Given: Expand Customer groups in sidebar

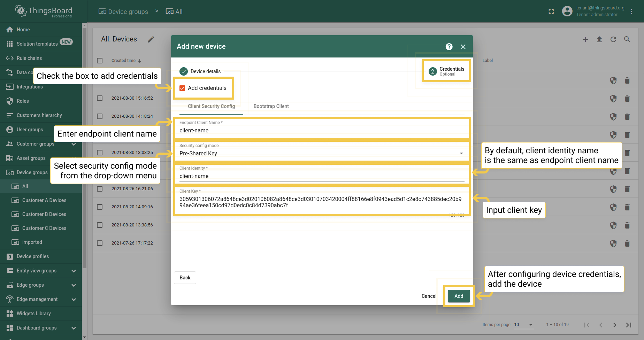Looking at the screenshot, I should (x=74, y=144).
